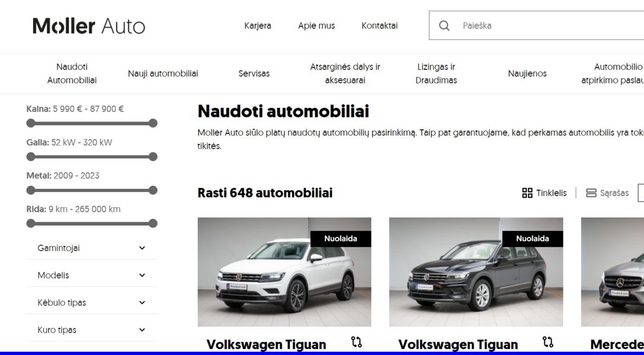Click the Kaina range value text
Screen dimensions: 644x355
88,109
